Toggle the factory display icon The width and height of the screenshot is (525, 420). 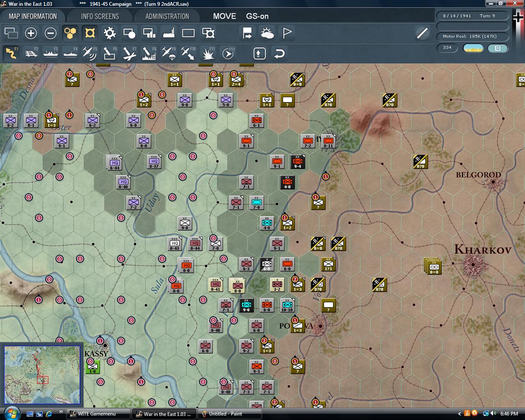[169, 33]
